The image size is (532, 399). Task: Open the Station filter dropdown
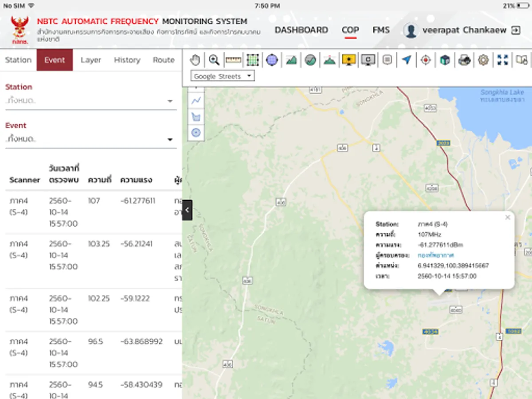click(x=90, y=101)
